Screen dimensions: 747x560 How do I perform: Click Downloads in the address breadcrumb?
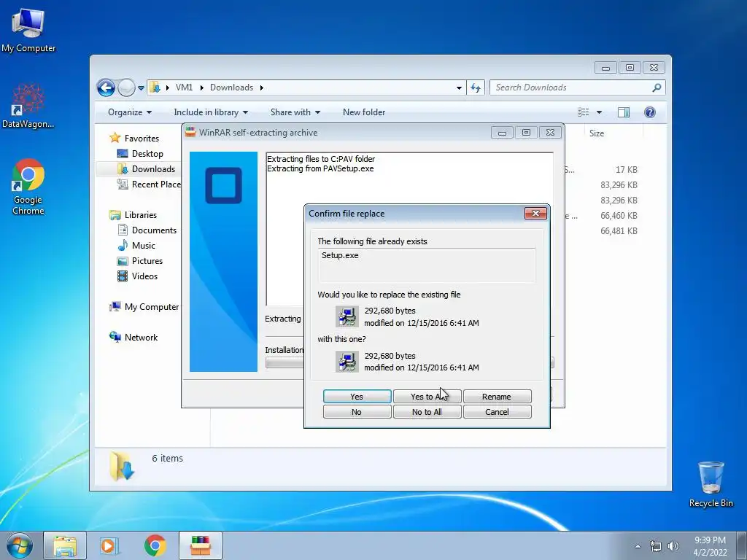pyautogui.click(x=231, y=87)
